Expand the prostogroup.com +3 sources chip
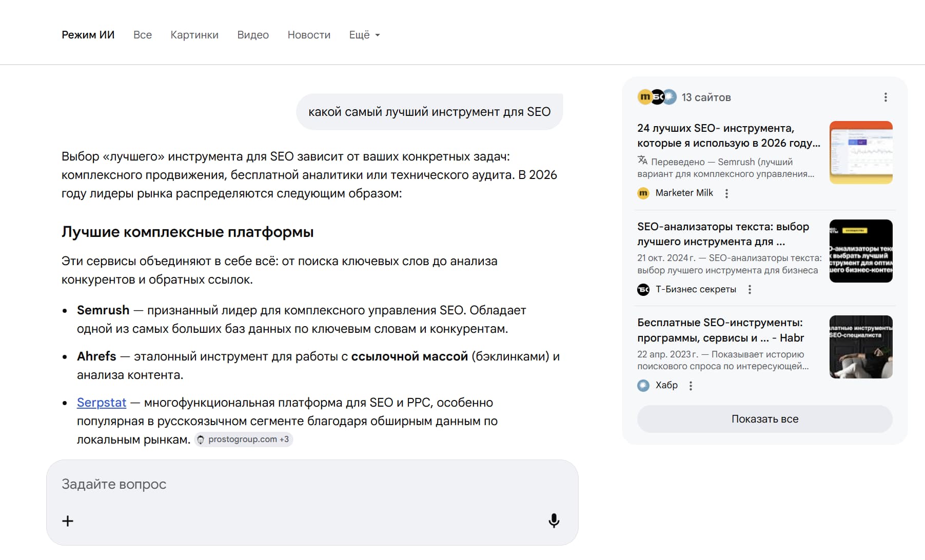 244,439
